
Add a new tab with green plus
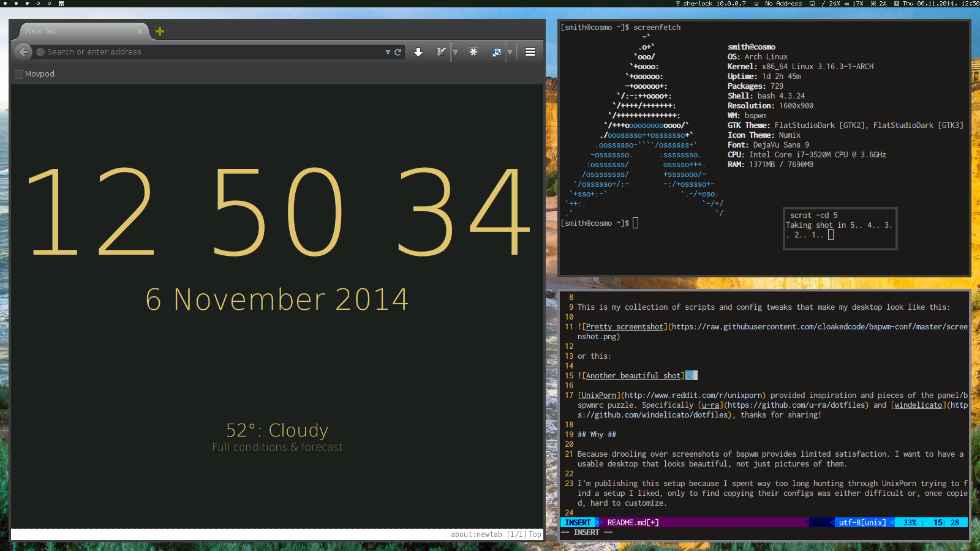(x=160, y=31)
